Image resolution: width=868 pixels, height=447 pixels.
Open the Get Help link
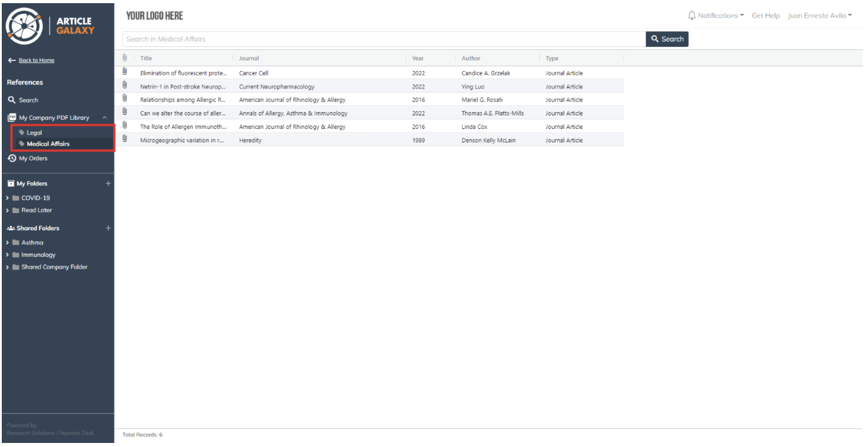[766, 15]
